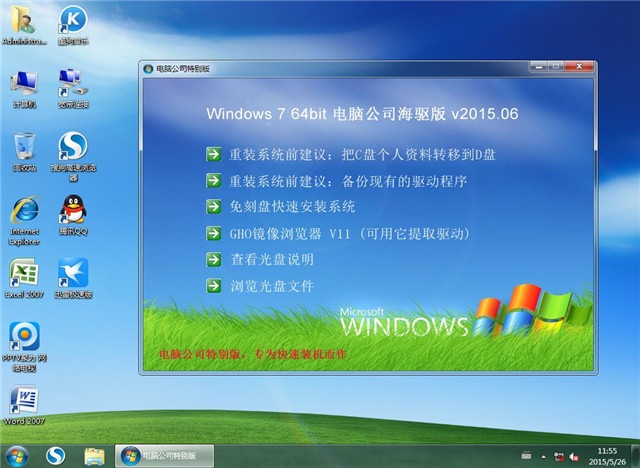
Task: Open the 计算机 (Computer) desktop icon
Action: [24, 88]
